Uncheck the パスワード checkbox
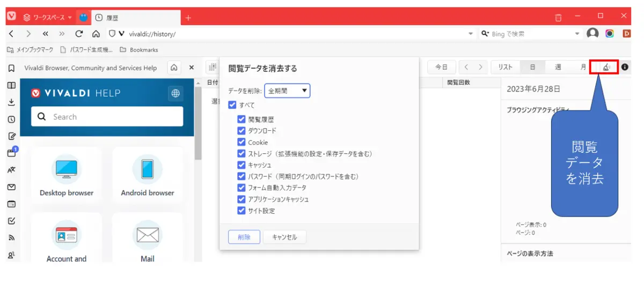 pos(241,176)
